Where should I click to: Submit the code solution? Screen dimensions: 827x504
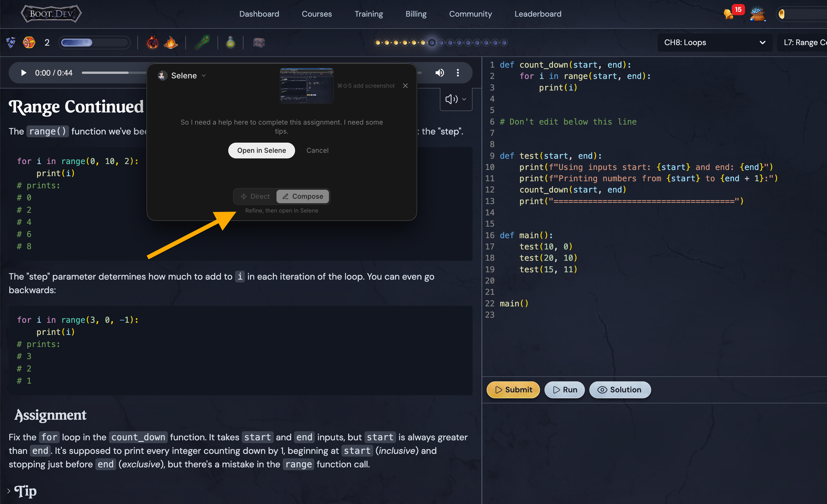[513, 390]
